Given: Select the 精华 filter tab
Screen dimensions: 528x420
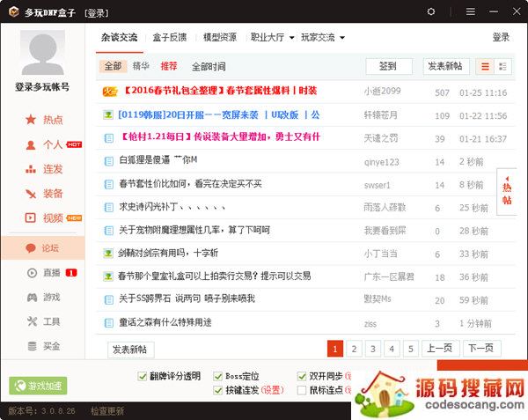Looking at the screenshot, I should pos(141,67).
